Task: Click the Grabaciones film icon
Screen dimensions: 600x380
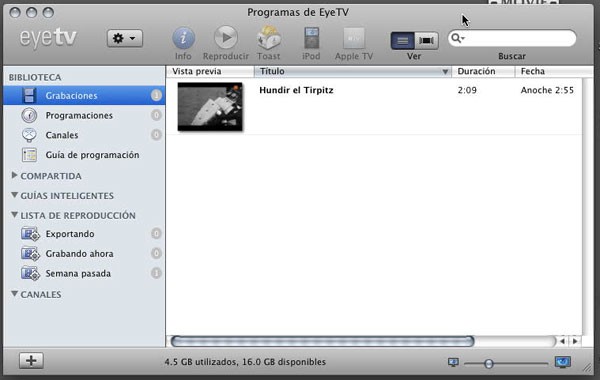Action: pos(29,95)
